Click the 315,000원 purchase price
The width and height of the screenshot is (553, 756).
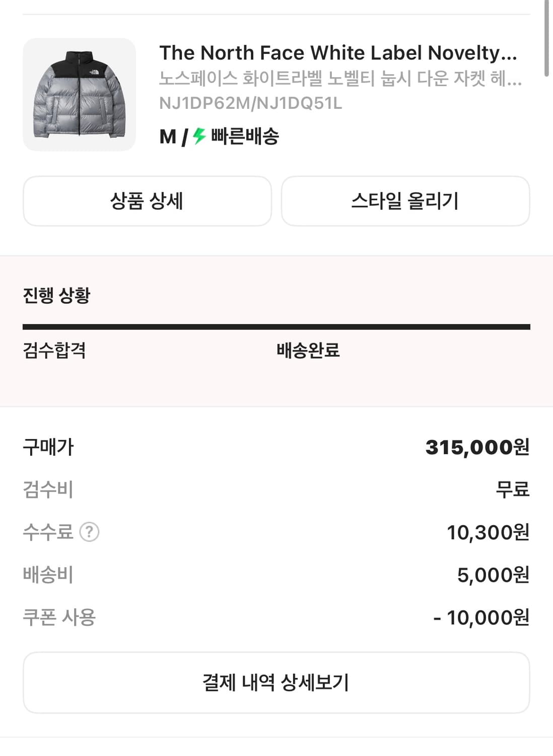477,447
